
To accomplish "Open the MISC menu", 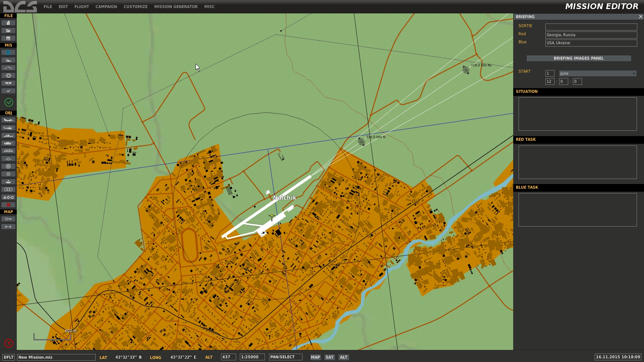I will 209,6.
